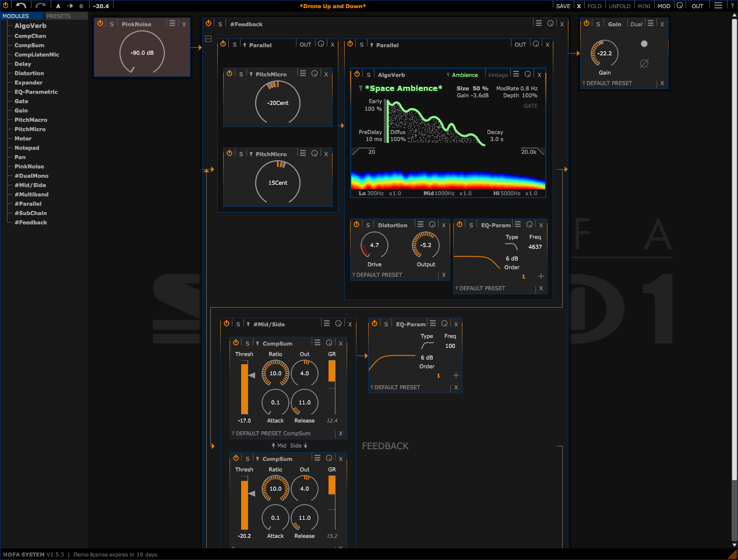Toggle power on the #Feedback module
The height and width of the screenshot is (560, 738).
coord(209,23)
